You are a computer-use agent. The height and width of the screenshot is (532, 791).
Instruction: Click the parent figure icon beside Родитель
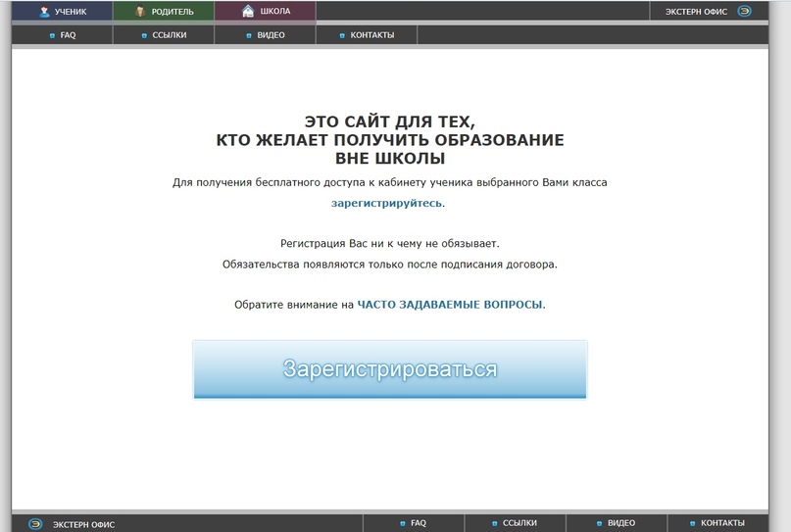pos(140,11)
